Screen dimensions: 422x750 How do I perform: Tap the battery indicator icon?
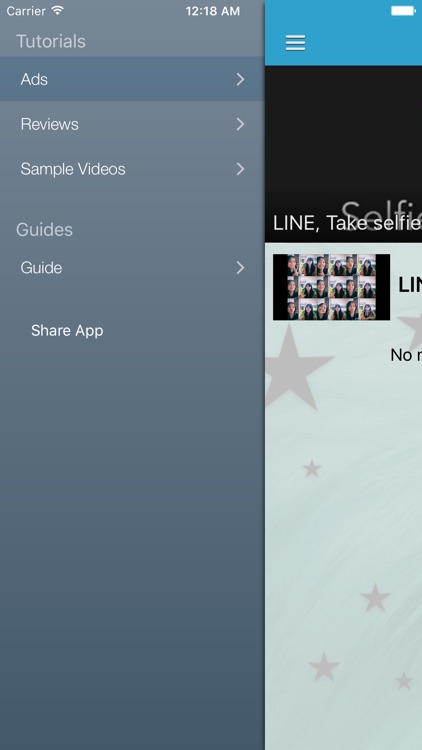(x=403, y=11)
